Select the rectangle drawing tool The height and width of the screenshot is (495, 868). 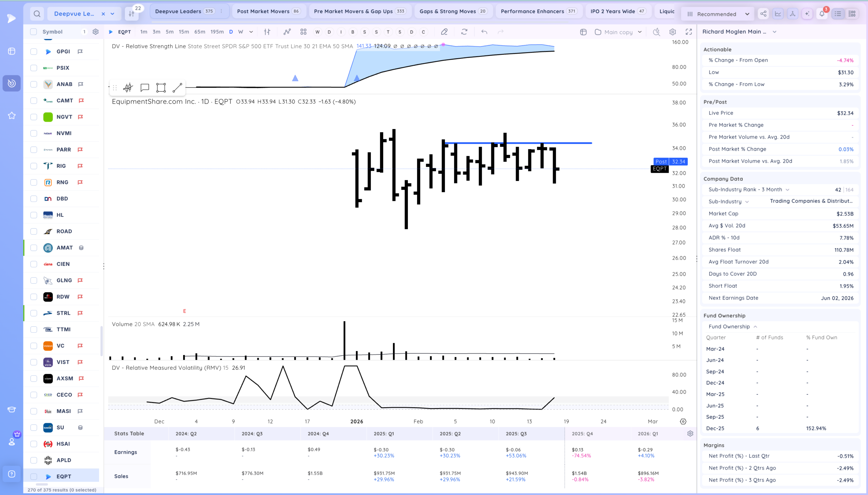[x=161, y=88]
